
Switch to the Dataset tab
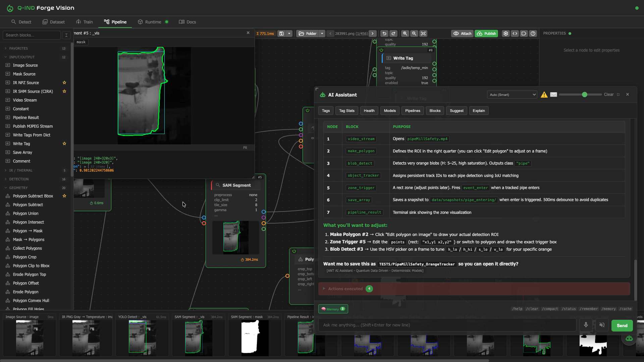tap(54, 22)
